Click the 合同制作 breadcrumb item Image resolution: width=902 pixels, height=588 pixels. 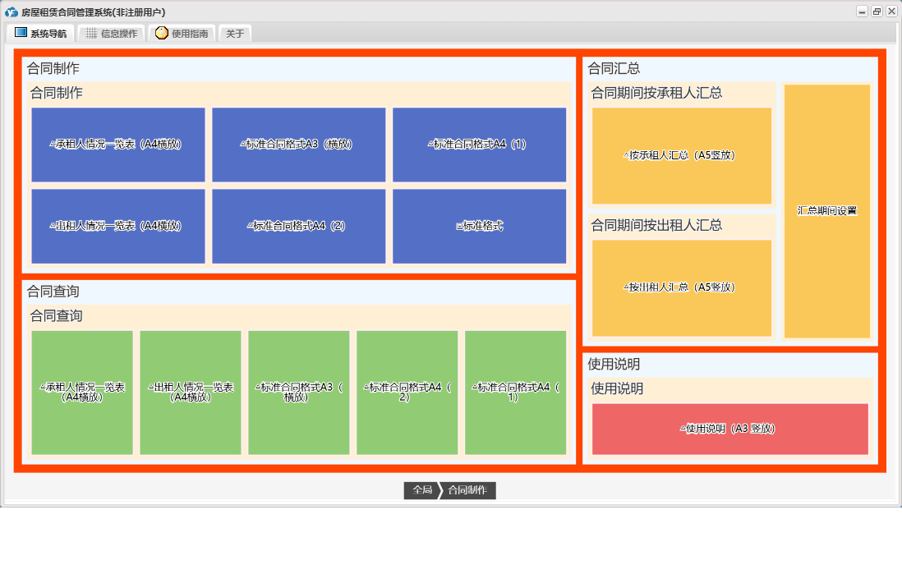click(467, 490)
